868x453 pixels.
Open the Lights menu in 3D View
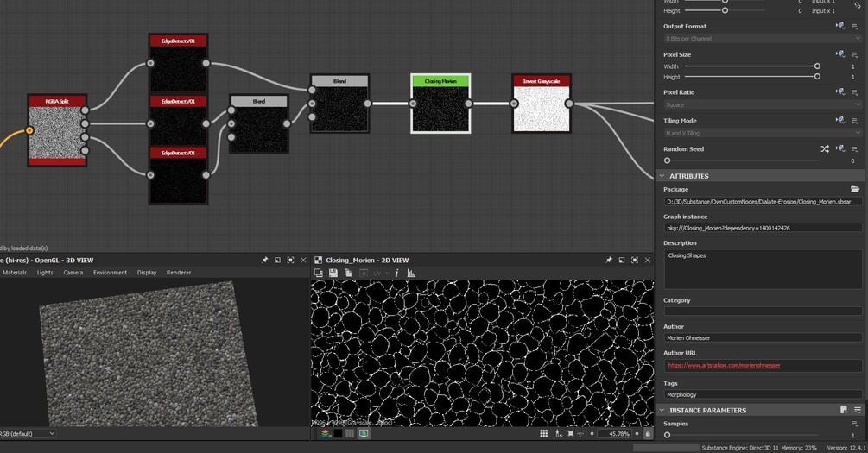pyautogui.click(x=45, y=272)
